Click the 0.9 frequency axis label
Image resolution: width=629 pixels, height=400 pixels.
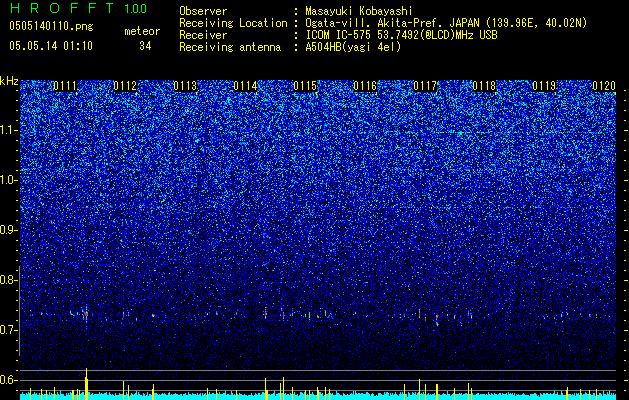(8, 230)
